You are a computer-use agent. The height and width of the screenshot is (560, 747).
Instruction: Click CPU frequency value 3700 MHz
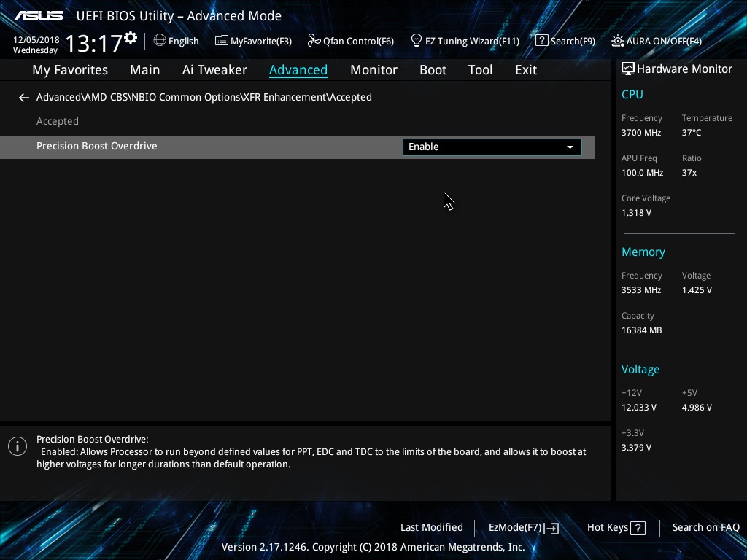click(641, 133)
